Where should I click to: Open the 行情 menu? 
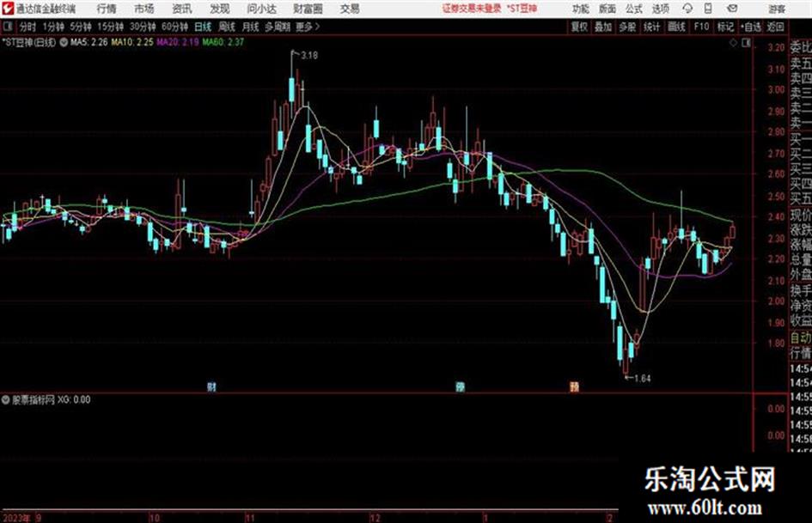[107, 9]
